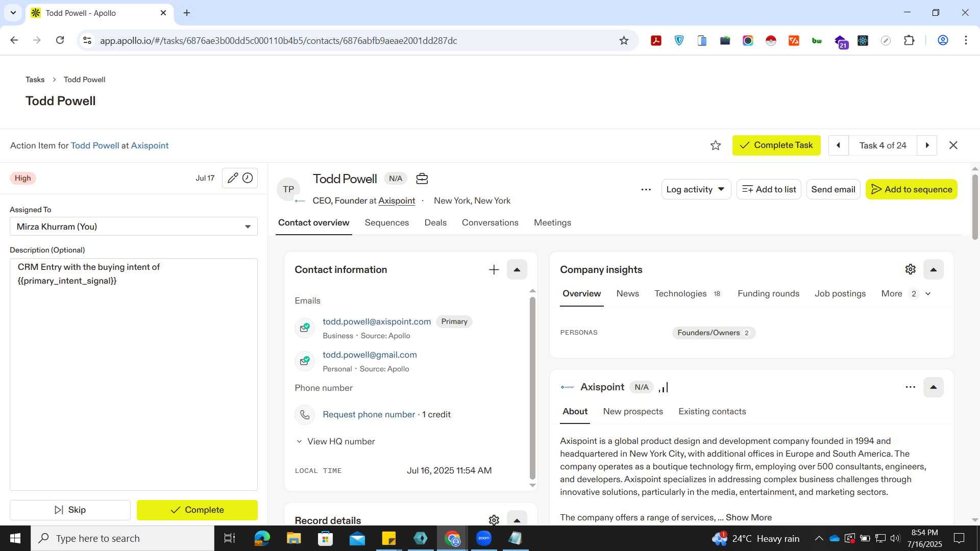Screen dimensions: 980x551
Task: Select Contact overview tab
Action: click(x=313, y=222)
